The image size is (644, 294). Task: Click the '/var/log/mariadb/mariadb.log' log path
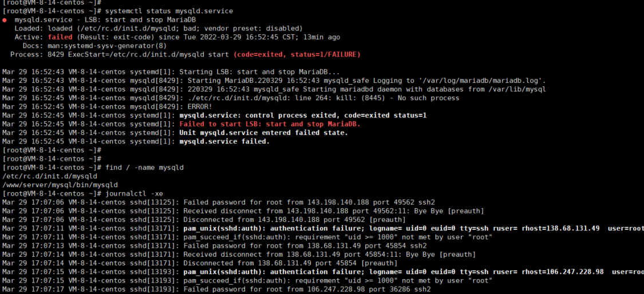point(484,81)
